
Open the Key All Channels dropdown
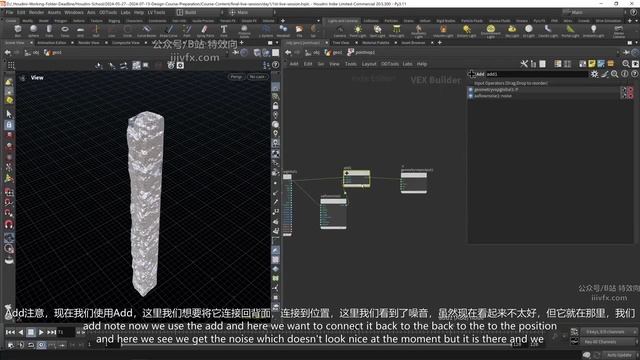[x=608, y=342]
